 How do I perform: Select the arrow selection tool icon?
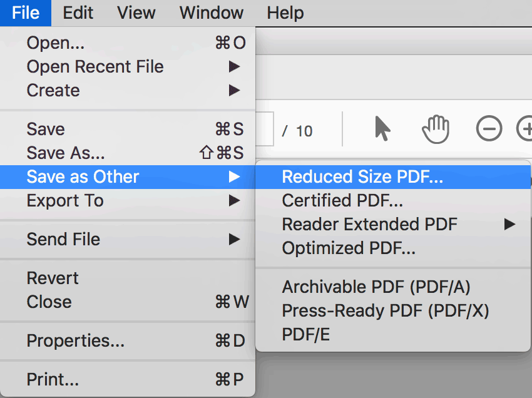tap(382, 128)
